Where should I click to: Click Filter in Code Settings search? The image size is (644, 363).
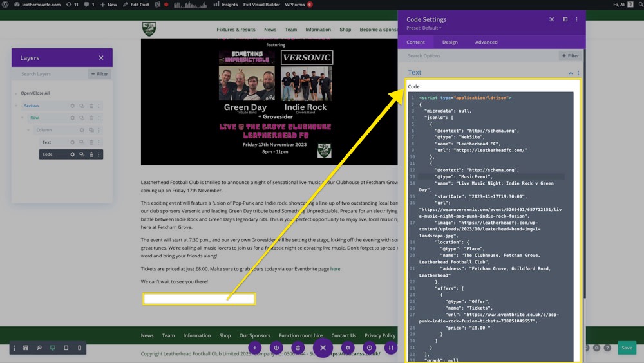click(571, 56)
